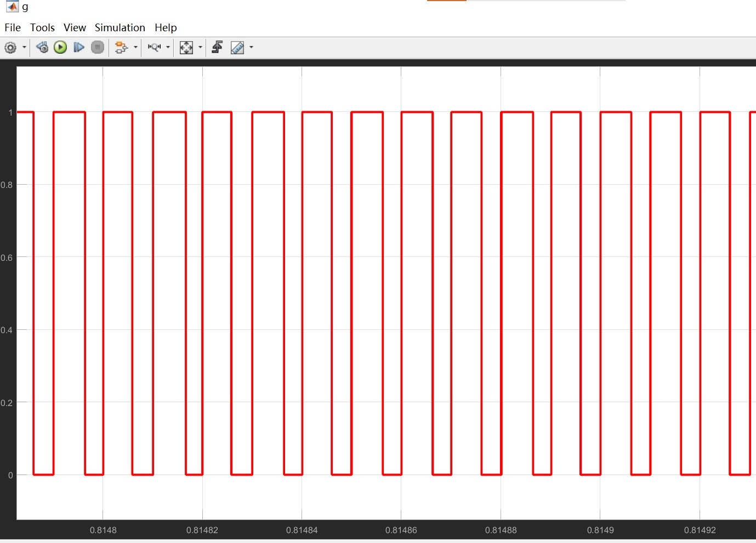
Task: Click the x-axis tick label 0.81484
Action: 302,530
